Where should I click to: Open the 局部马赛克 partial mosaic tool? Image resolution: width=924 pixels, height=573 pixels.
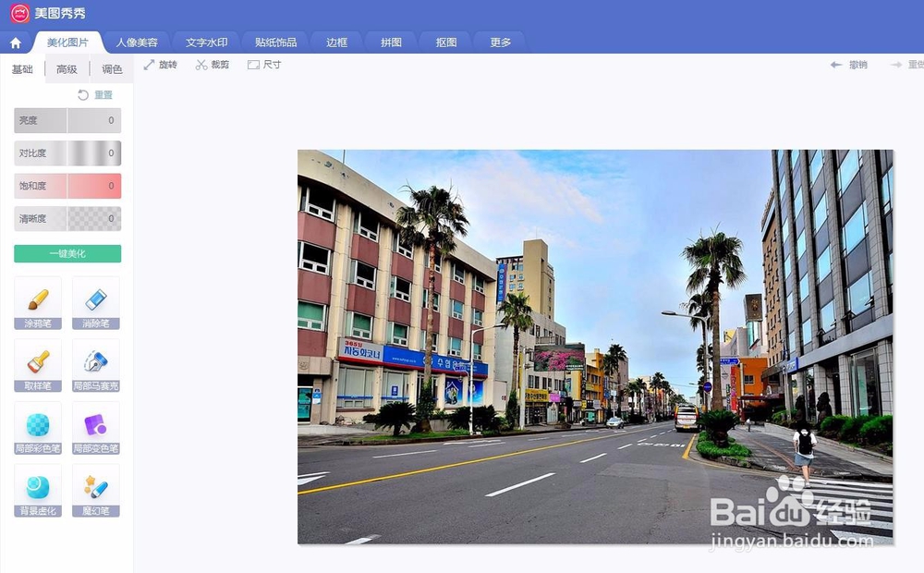pyautogui.click(x=95, y=365)
